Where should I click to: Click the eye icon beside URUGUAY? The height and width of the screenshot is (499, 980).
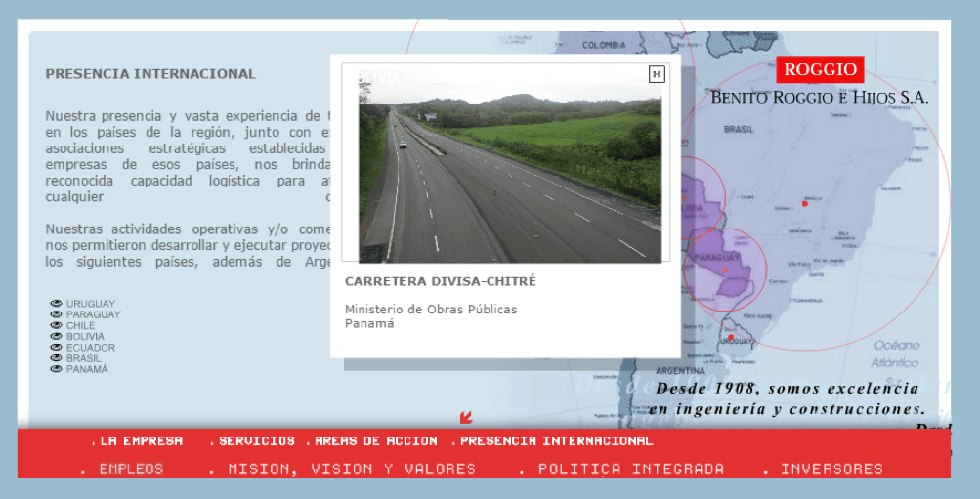click(57, 304)
